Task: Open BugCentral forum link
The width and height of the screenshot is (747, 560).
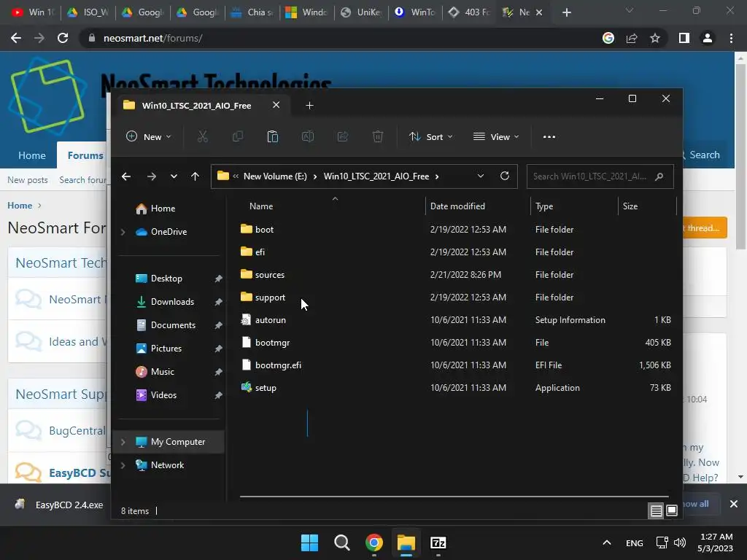Action: tap(77, 431)
